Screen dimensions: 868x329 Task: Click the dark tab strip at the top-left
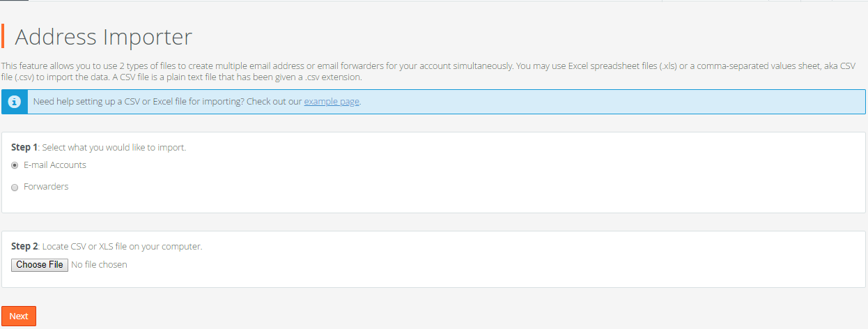[14, 1]
